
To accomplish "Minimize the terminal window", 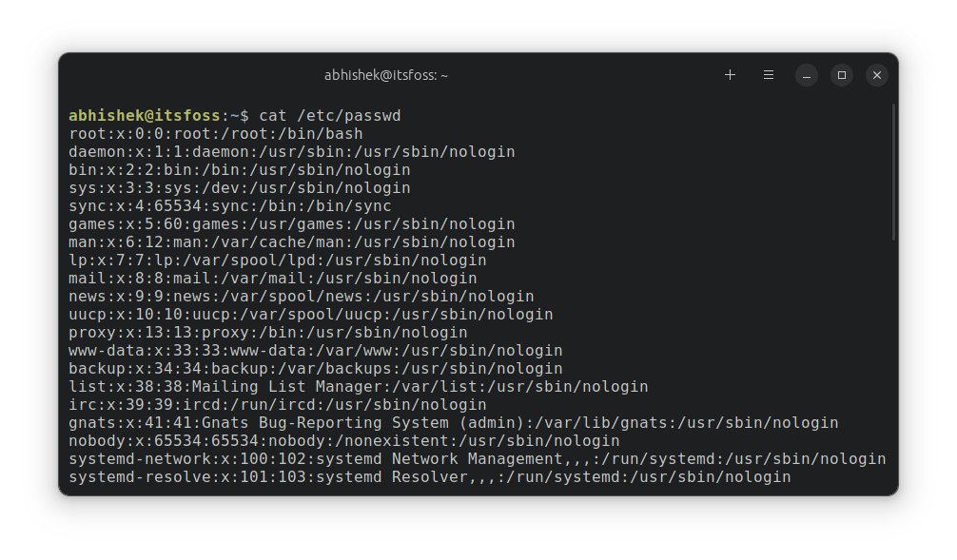I will pos(806,74).
